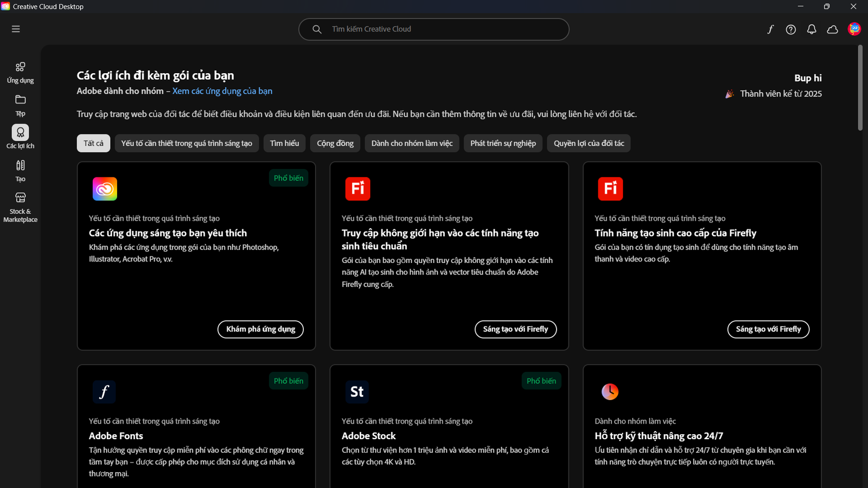This screenshot has width=868, height=488.
Task: Select Yếu tố cần thiết trong quá trình sáng tạo tab
Action: click(x=187, y=143)
